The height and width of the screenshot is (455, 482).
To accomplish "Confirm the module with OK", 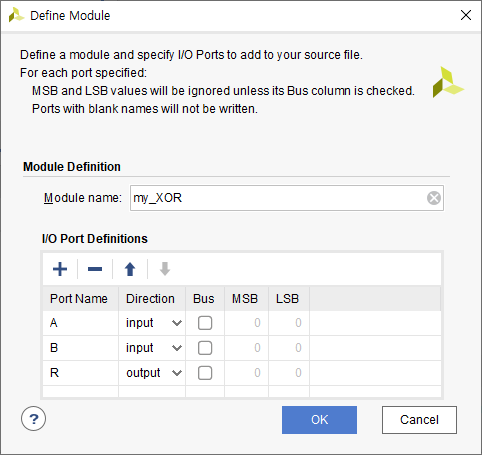I will tap(319, 420).
